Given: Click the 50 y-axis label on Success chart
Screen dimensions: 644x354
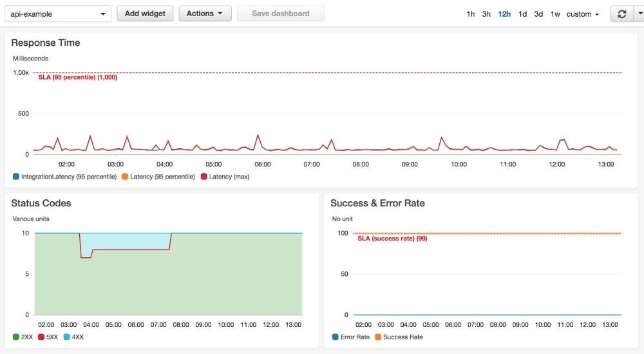Looking at the screenshot, I should (x=344, y=274).
